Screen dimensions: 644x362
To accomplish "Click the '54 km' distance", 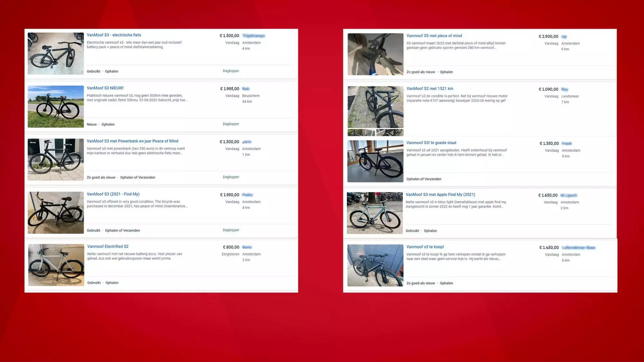I will [247, 102].
